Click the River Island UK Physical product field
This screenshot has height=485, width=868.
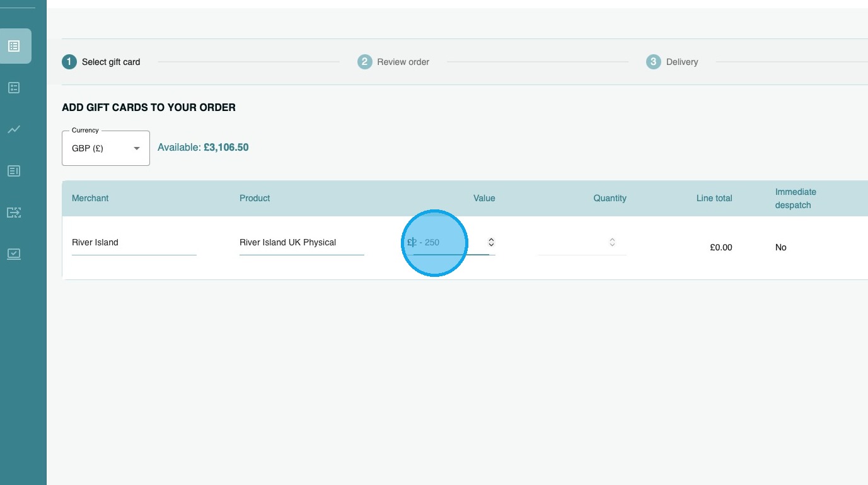[x=302, y=243]
